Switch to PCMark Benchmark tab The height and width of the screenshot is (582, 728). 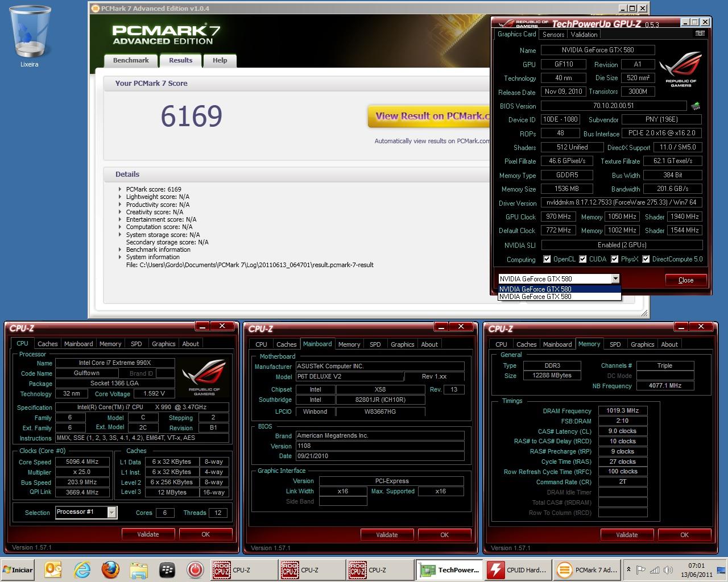131,60
